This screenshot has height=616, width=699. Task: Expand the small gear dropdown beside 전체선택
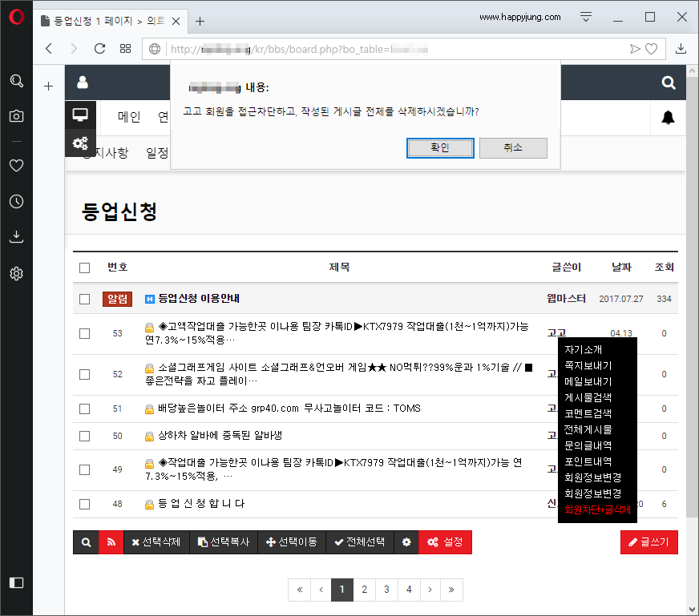tap(406, 542)
